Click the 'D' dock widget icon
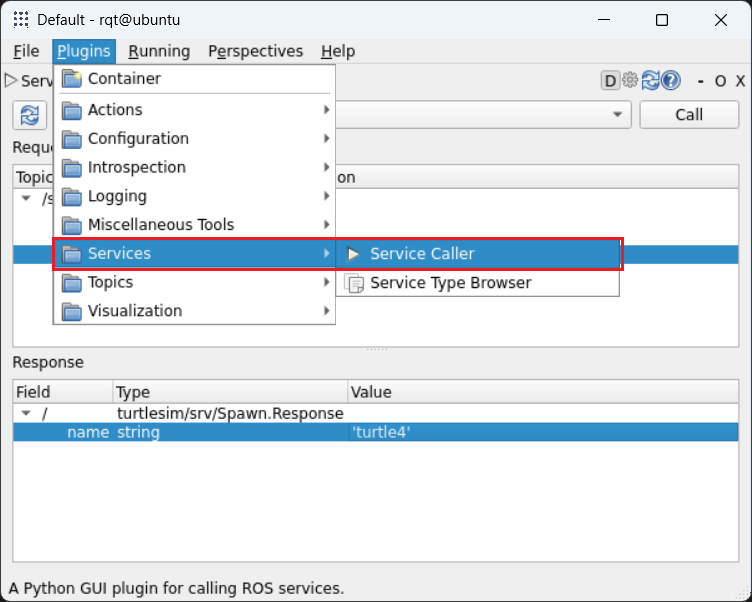752x602 pixels. (x=610, y=81)
